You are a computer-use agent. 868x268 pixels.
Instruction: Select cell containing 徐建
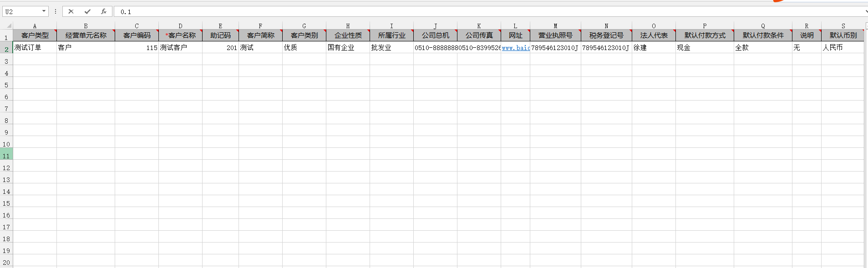tap(654, 47)
